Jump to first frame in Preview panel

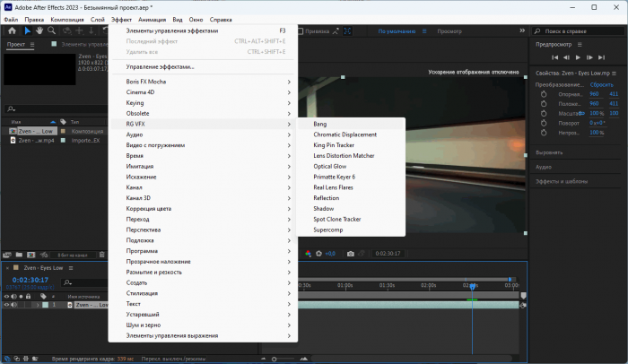pyautogui.click(x=554, y=57)
